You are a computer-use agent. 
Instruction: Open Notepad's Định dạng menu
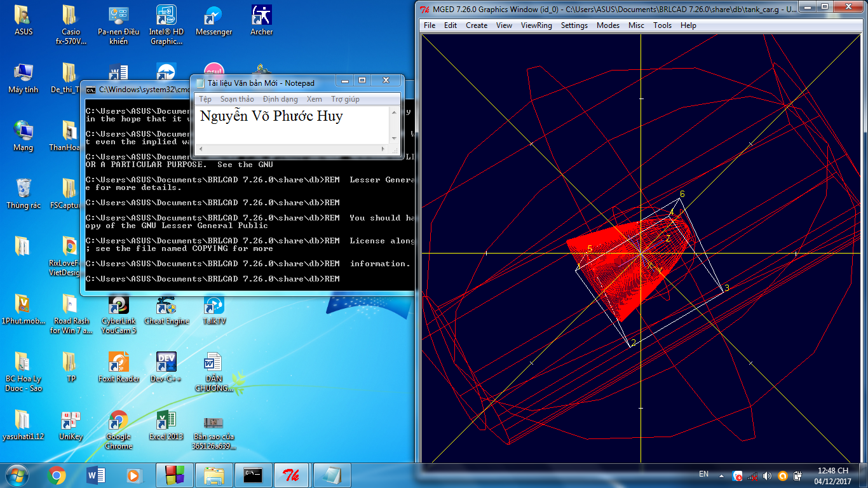pyautogui.click(x=280, y=99)
